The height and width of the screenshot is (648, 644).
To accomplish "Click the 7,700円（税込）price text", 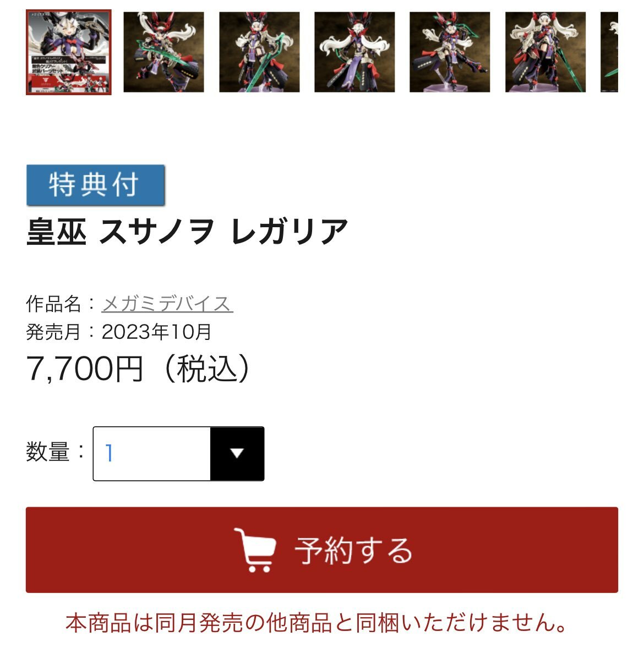I will pos(139,369).
